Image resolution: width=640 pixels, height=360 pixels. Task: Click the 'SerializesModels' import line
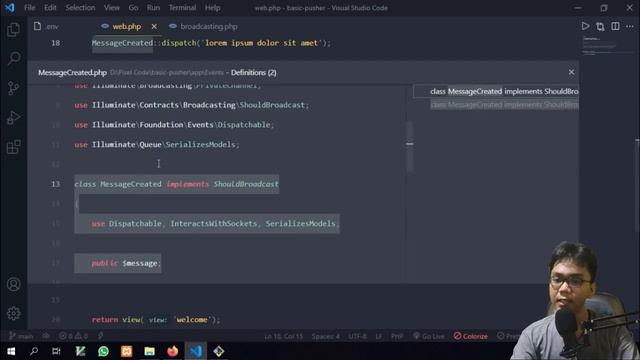pyautogui.click(x=157, y=144)
